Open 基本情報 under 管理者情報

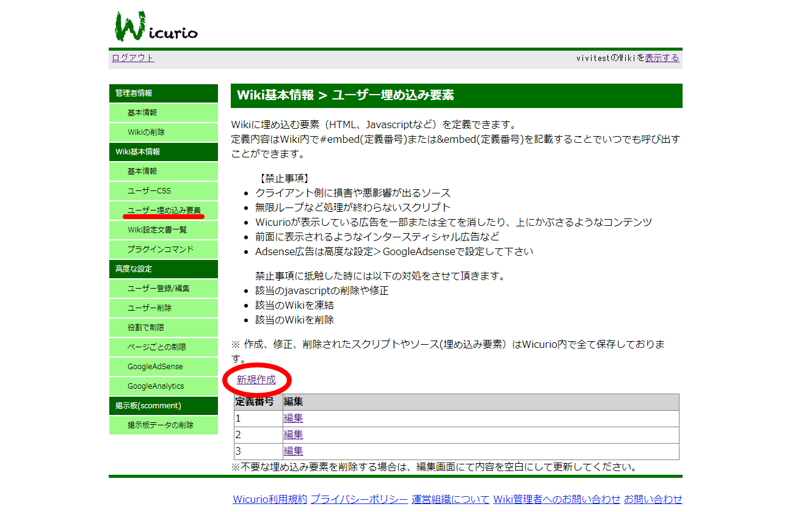[142, 113]
